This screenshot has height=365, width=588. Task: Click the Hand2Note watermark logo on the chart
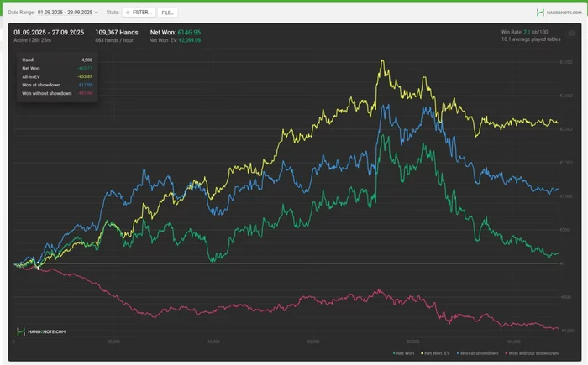click(x=42, y=331)
